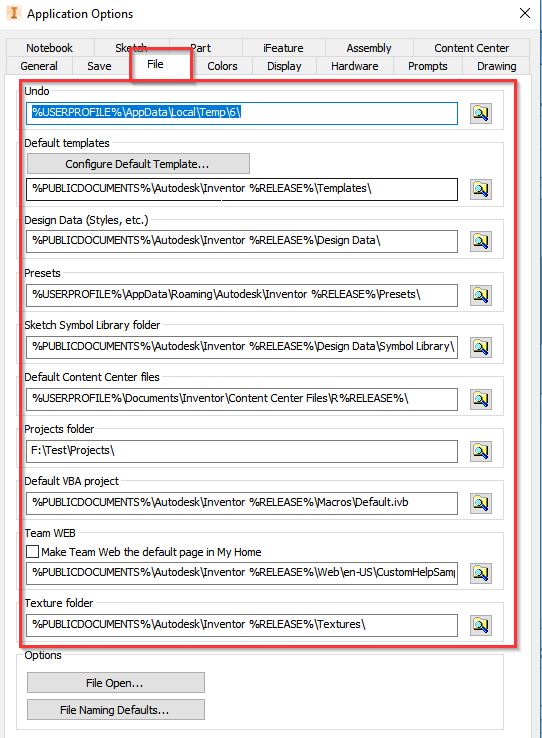This screenshot has height=738, width=542.
Task: Focus the Presets path field
Action: (x=242, y=295)
